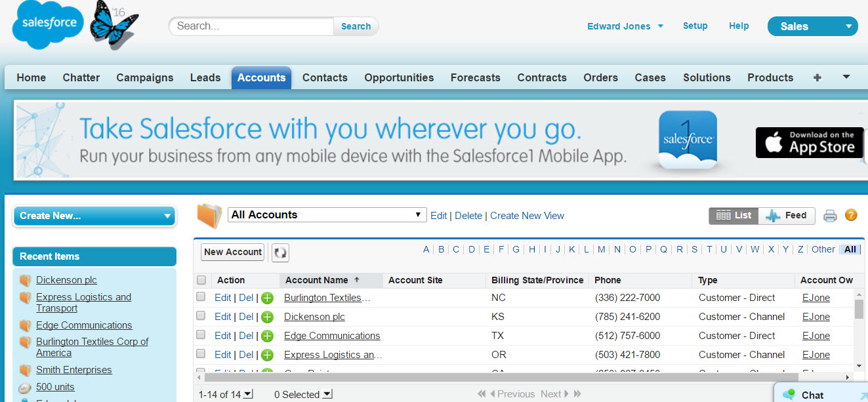The image size is (868, 402).
Task: Open the Campaigns tab
Action: [x=145, y=77]
